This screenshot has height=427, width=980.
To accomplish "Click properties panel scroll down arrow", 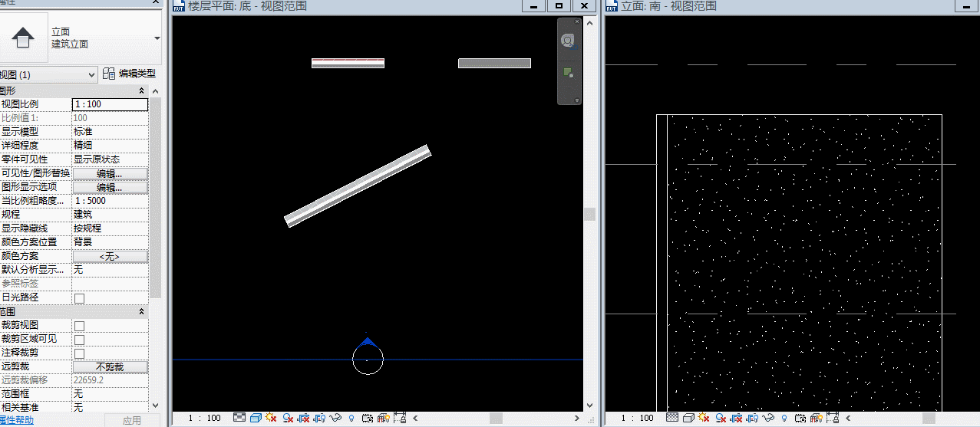I will (x=156, y=406).
